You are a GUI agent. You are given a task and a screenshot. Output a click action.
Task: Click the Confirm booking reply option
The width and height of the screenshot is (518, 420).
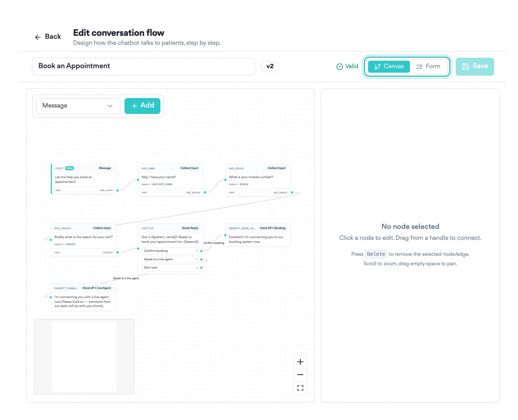[x=171, y=251]
